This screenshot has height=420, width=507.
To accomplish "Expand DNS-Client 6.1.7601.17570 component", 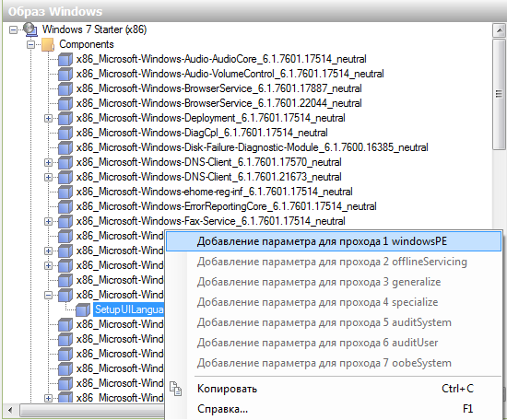I will click(x=48, y=162).
